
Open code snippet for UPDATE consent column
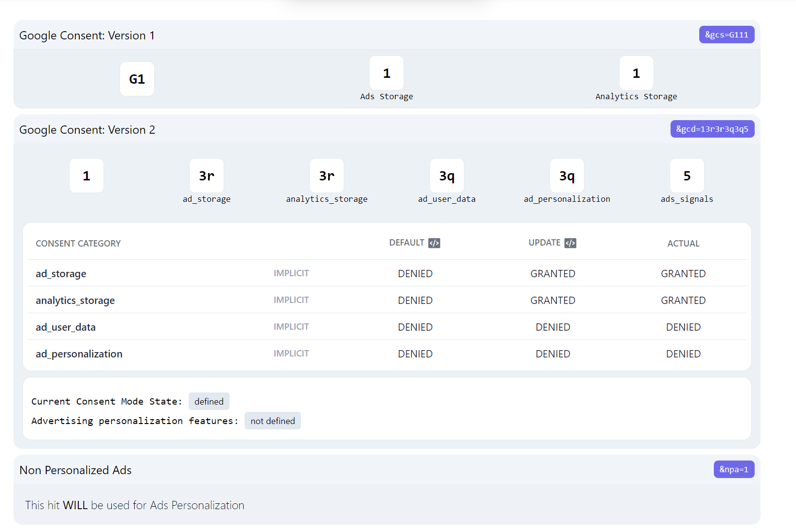571,243
